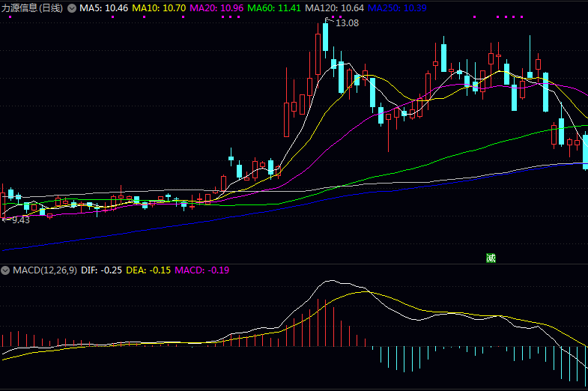The image size is (588, 391).
Task: Click the divider between price chart and MACD panel
Action: click(x=294, y=264)
